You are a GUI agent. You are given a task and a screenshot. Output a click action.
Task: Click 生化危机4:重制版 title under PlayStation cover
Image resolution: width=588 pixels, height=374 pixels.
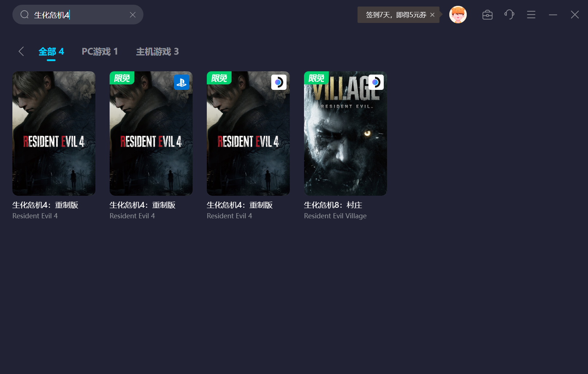(143, 205)
